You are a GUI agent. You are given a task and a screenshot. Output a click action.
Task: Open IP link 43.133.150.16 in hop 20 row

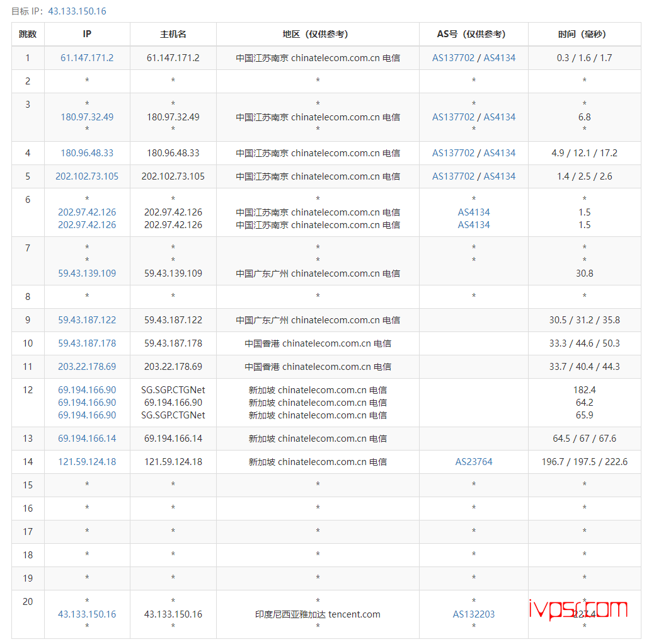[87, 614]
